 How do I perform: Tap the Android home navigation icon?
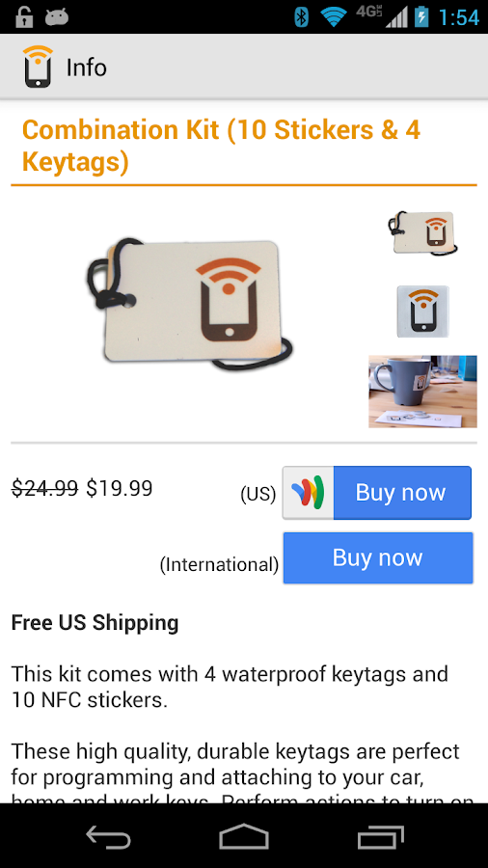[244, 836]
